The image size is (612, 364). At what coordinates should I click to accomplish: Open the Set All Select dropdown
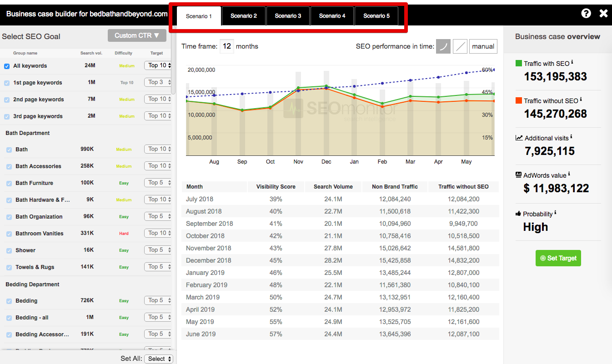159,359
